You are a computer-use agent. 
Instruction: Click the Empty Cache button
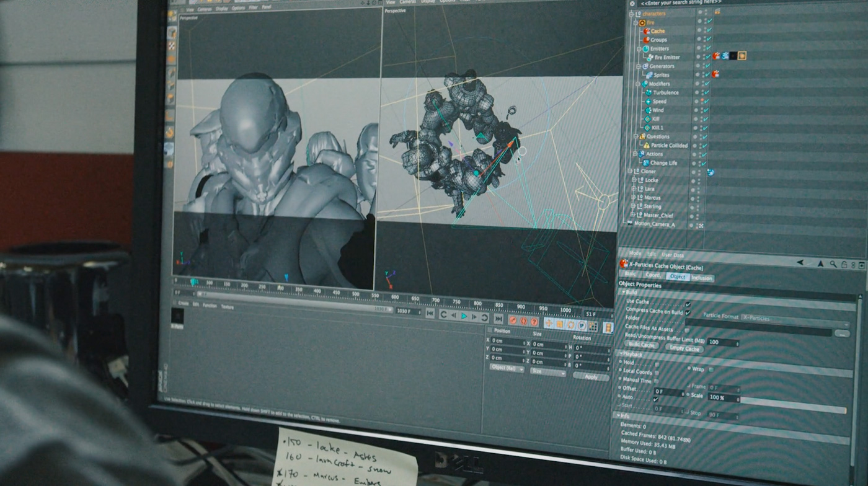tap(684, 348)
